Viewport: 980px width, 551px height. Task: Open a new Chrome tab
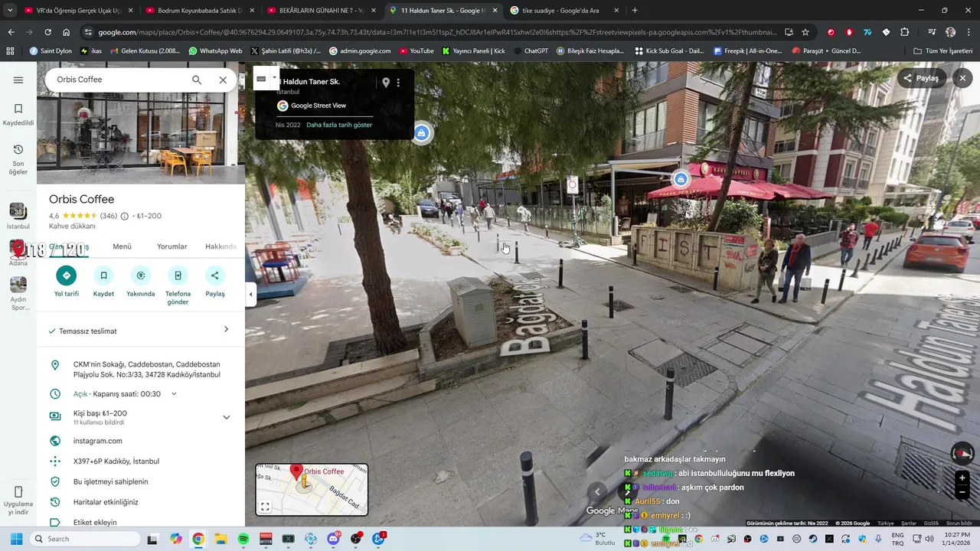[x=635, y=11]
